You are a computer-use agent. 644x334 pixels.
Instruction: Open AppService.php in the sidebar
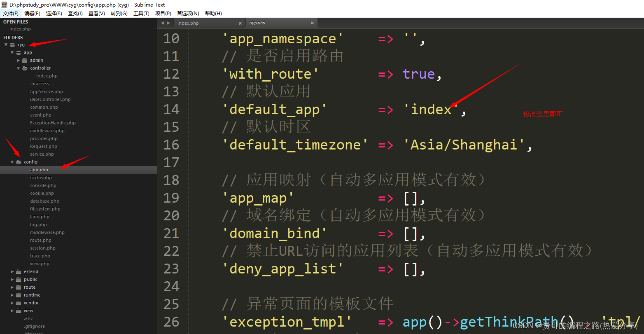click(x=47, y=92)
